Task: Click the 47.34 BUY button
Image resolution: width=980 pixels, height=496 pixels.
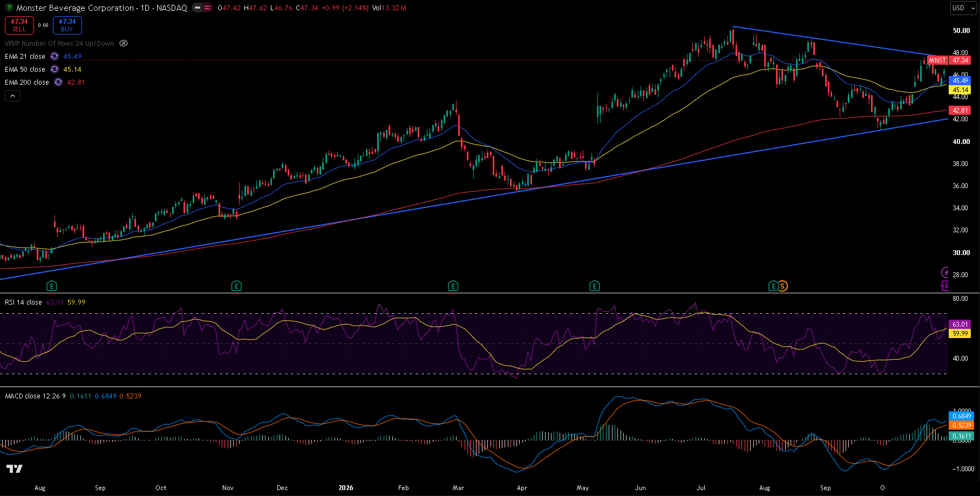Action: pos(67,25)
